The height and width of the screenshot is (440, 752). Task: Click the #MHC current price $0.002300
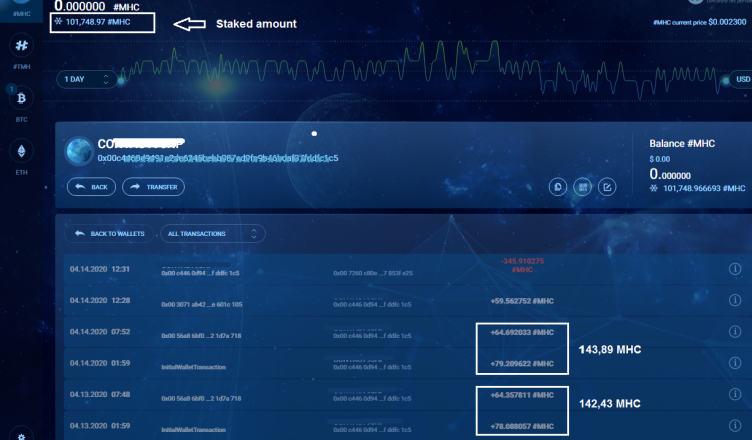[x=700, y=22]
